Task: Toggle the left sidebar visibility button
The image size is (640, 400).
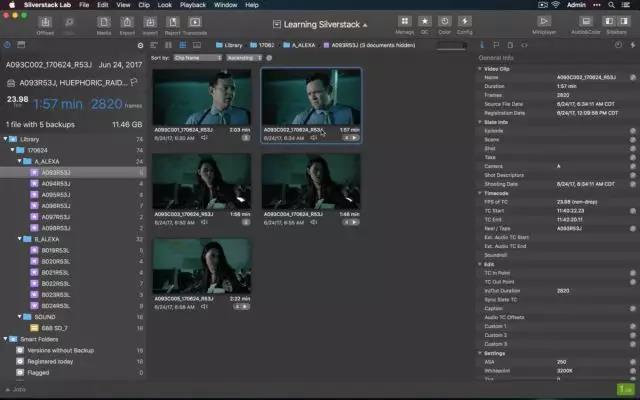Action: [x=609, y=21]
